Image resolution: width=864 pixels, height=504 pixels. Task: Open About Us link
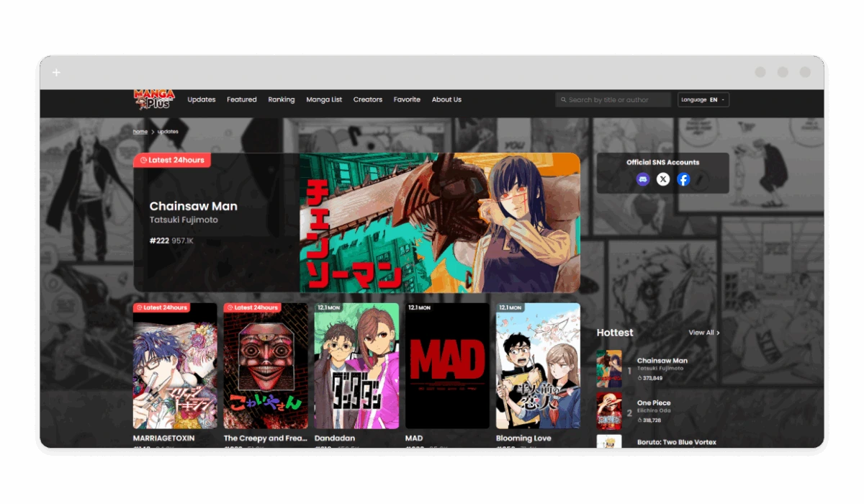(x=446, y=100)
